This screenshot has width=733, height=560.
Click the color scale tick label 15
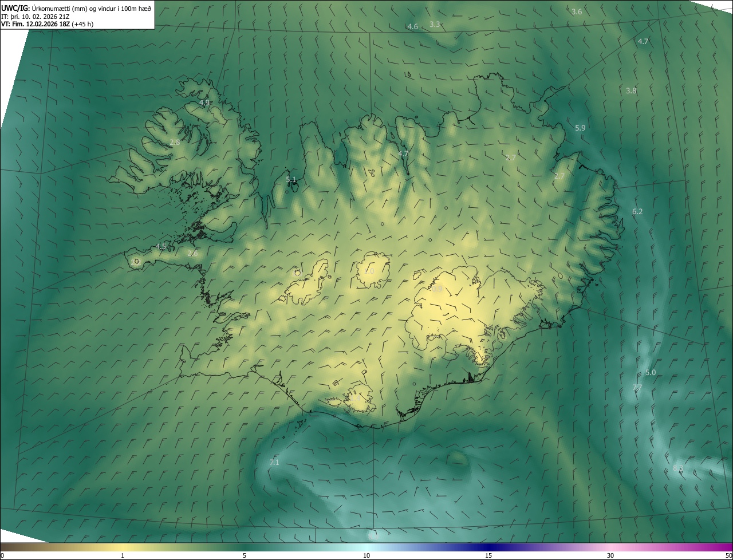(x=488, y=555)
